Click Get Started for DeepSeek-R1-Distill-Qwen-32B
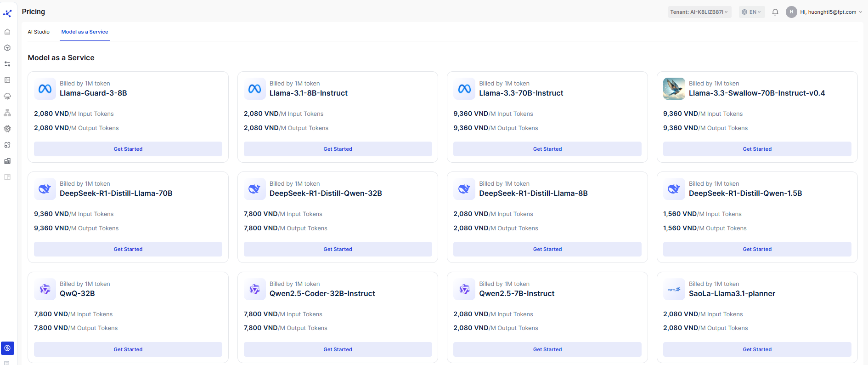Screen dimensions: 868x365 click(x=338, y=249)
